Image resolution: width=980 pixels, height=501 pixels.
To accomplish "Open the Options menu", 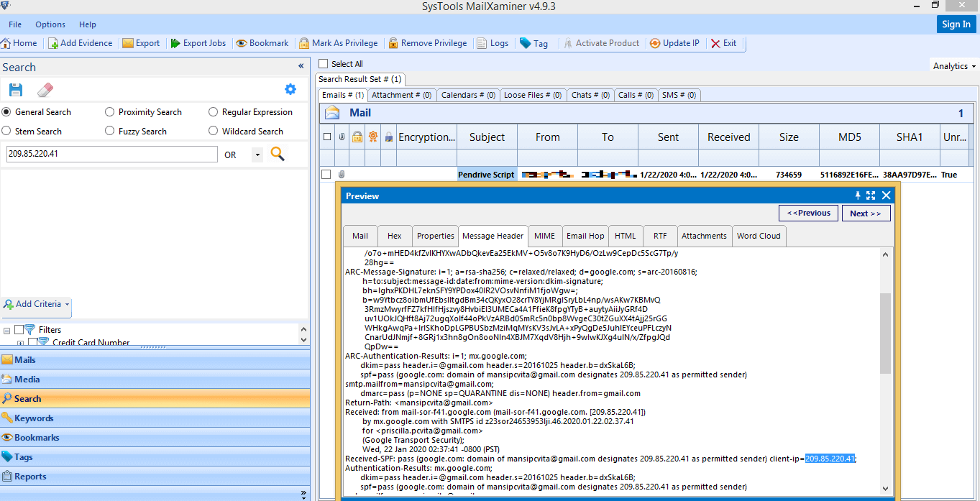I will (x=50, y=24).
